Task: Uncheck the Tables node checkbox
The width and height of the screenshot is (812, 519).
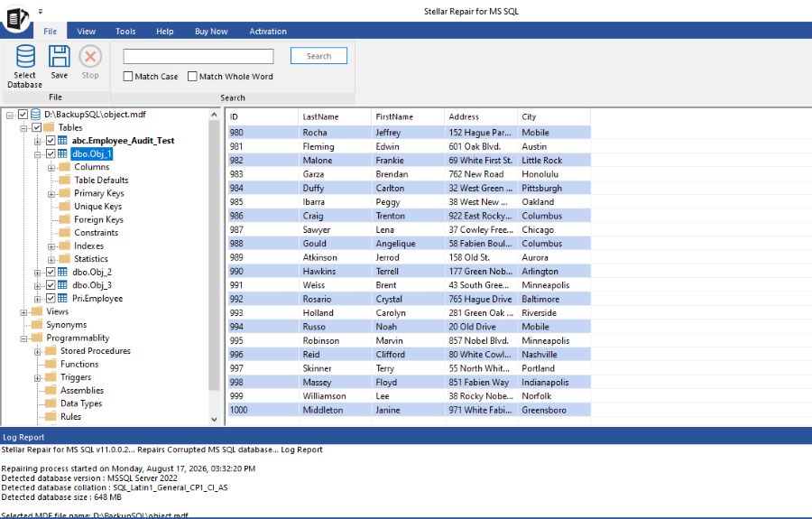Action: tap(37, 127)
